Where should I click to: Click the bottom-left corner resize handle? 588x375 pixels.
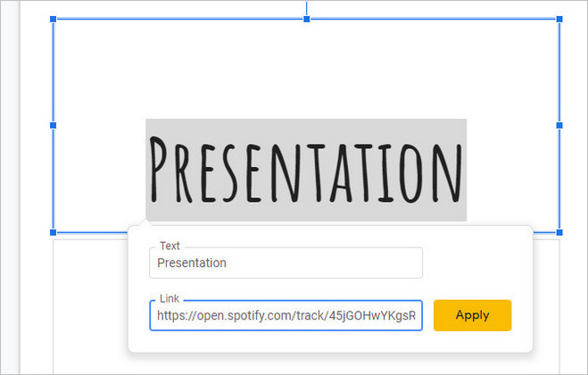click(x=54, y=232)
